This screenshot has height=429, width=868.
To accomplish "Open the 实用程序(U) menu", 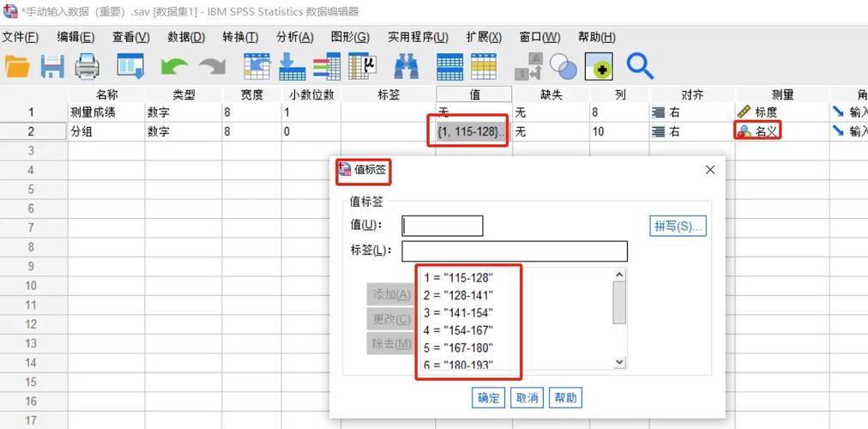I will point(418,37).
